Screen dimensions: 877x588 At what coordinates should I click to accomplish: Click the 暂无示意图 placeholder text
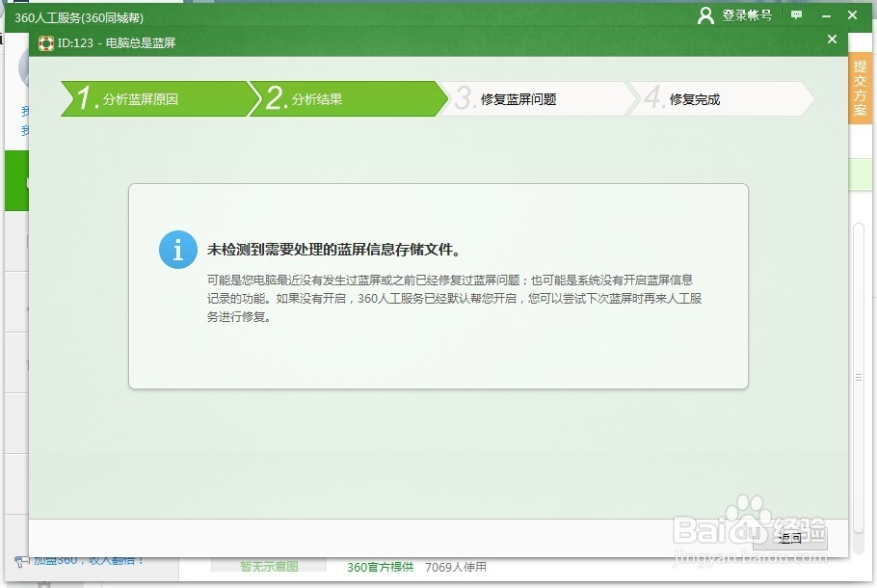pos(268,568)
